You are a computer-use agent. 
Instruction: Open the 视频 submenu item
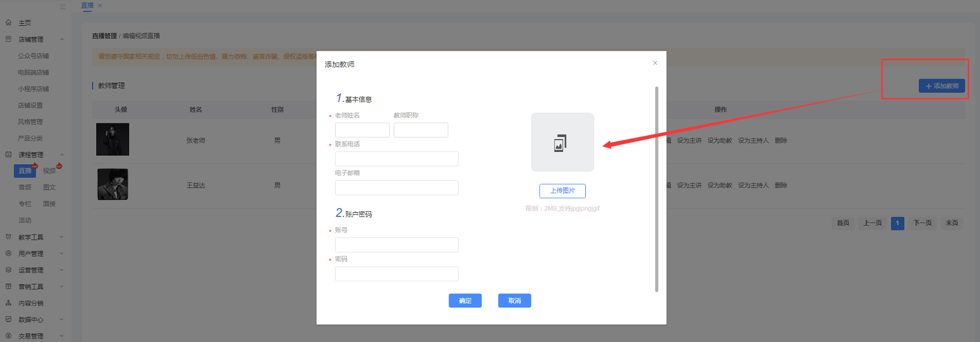coord(49,171)
